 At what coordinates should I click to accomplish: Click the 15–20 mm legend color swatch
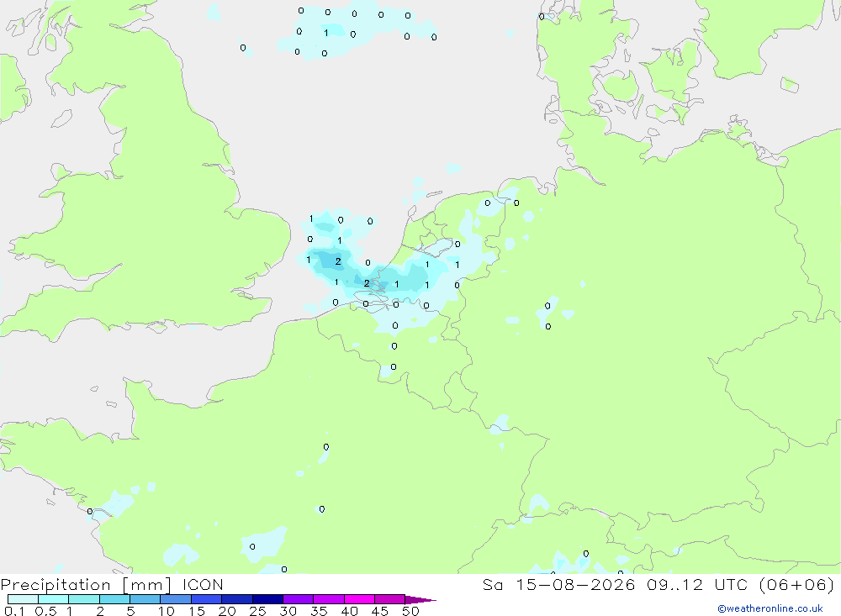[x=207, y=599]
